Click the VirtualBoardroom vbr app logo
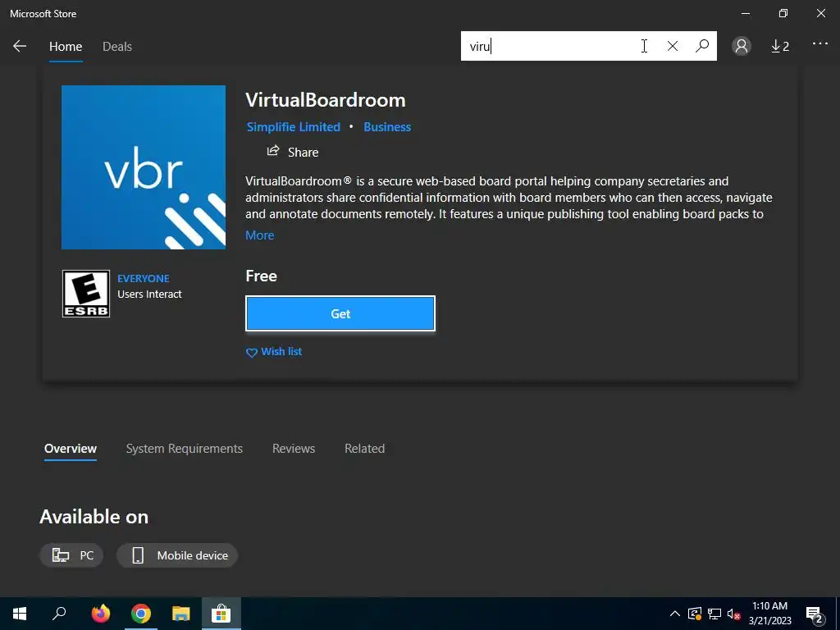The image size is (840, 630). (144, 167)
